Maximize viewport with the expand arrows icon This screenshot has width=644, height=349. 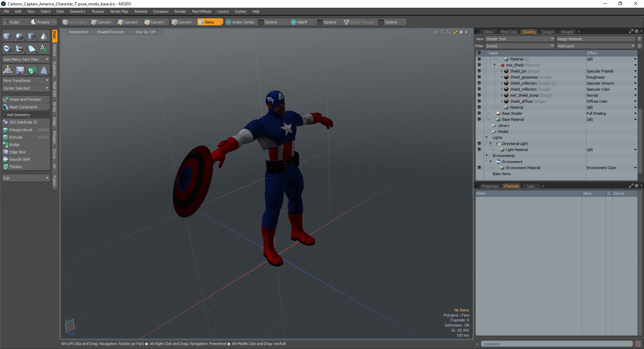point(455,32)
